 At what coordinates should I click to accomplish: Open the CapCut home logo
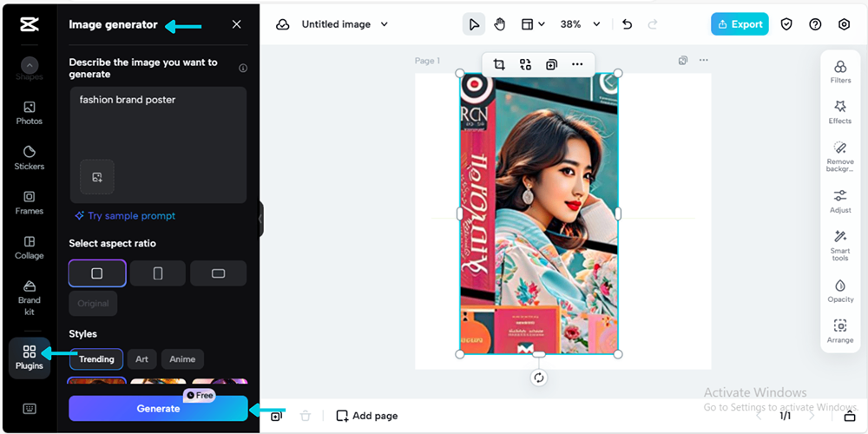(29, 24)
